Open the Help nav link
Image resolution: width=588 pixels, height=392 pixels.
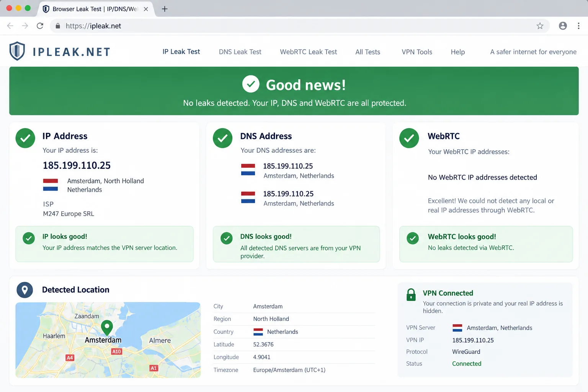click(458, 52)
